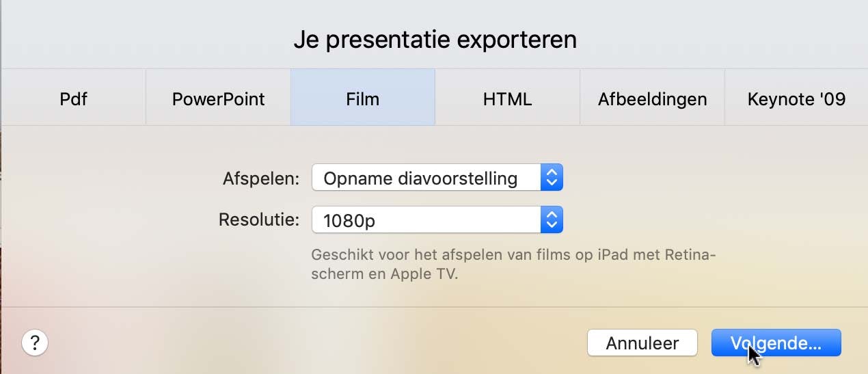
Task: Click the 1080p resolution value
Action: coord(349,220)
